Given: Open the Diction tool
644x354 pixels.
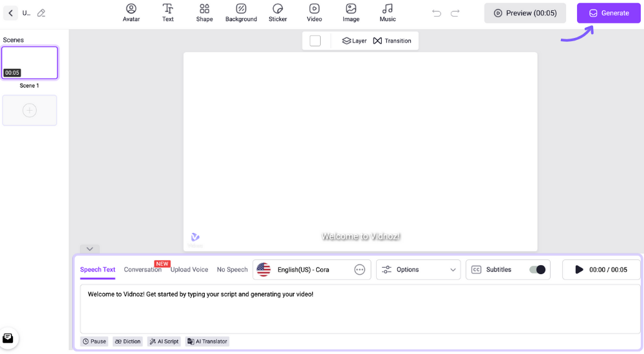Looking at the screenshot, I should click(x=128, y=341).
